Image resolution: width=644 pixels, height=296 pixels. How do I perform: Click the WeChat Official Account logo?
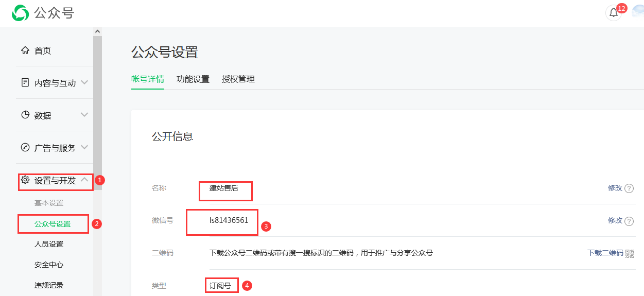[x=21, y=13]
